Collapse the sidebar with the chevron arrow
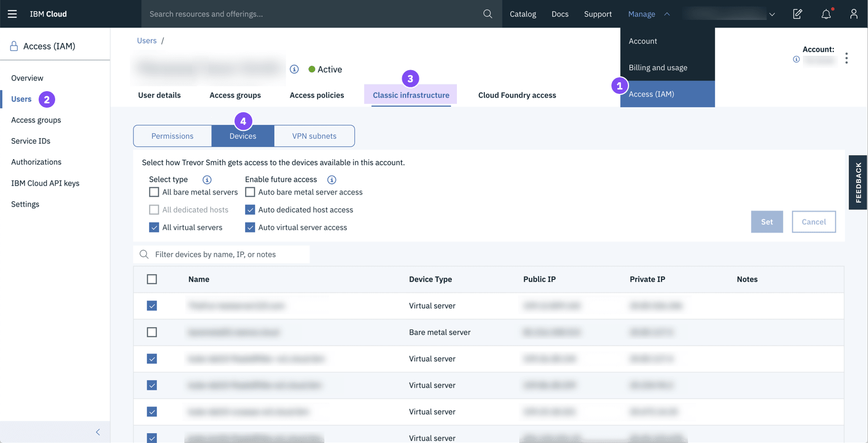 point(98,432)
